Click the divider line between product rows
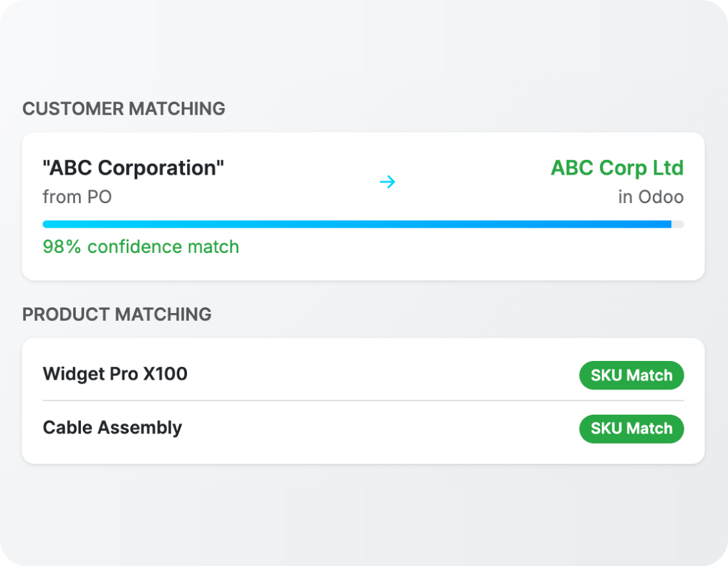This screenshot has height=566, width=728. pos(362,401)
